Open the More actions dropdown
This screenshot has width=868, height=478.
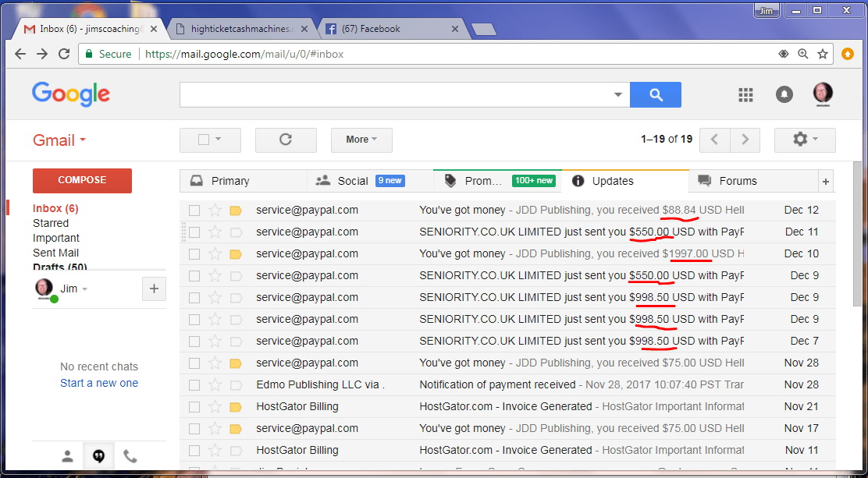pos(361,140)
